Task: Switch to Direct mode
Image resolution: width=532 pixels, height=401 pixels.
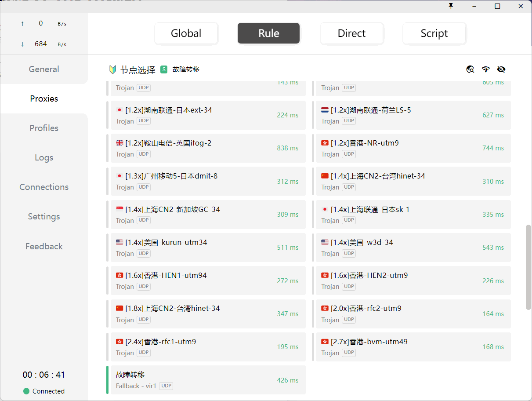Action: (351, 33)
